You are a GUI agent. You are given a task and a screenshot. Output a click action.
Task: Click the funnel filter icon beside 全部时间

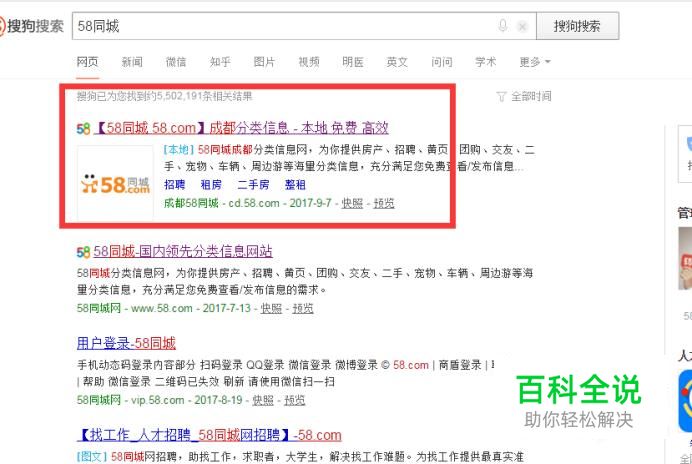pyautogui.click(x=501, y=96)
